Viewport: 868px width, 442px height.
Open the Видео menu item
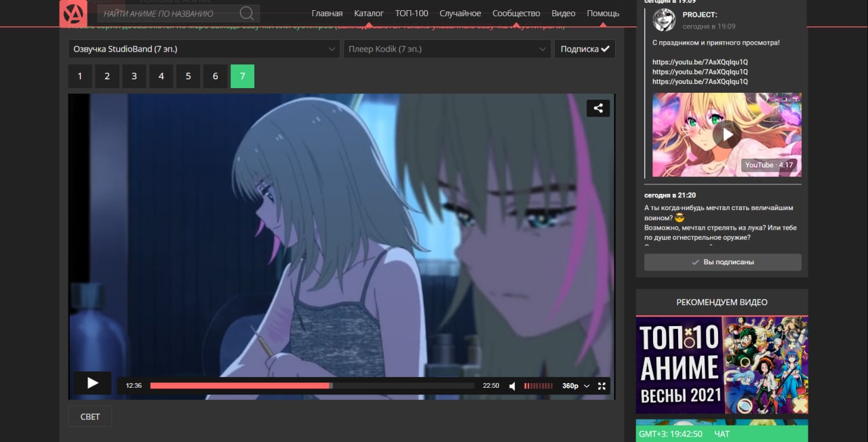click(x=564, y=14)
